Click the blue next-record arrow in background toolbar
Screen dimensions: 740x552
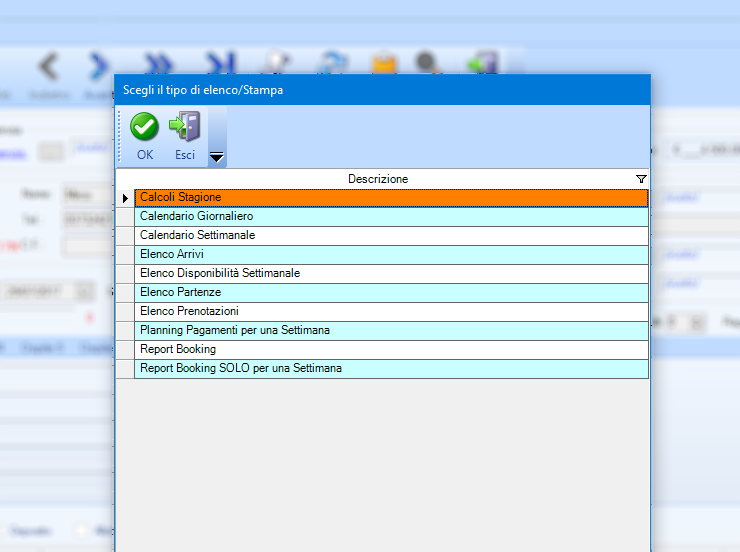(x=99, y=65)
